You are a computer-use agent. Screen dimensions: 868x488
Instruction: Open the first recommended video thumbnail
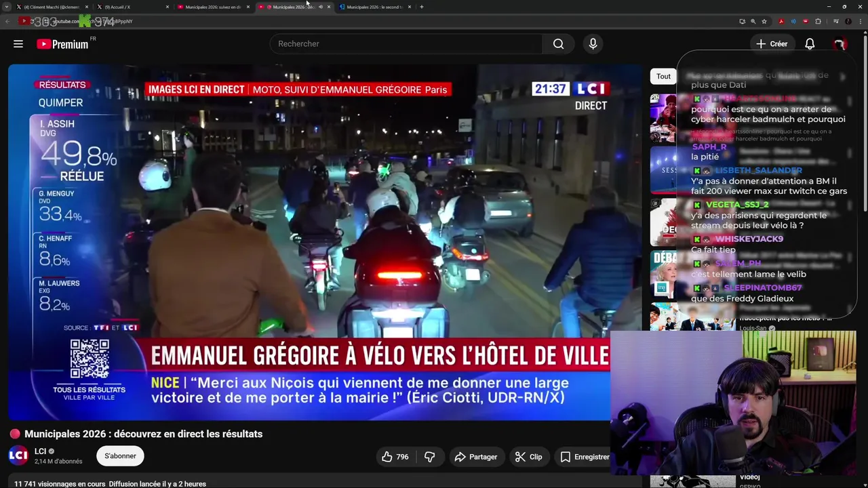[663, 117]
